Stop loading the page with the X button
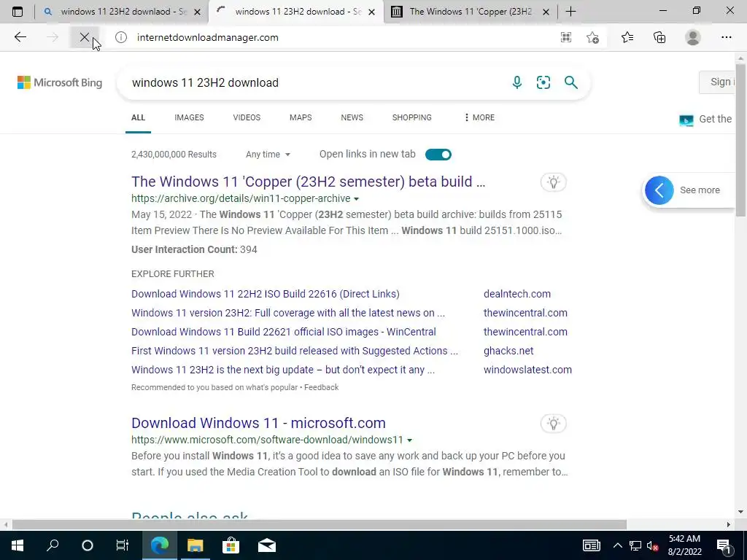This screenshot has width=747, height=560. [x=85, y=37]
